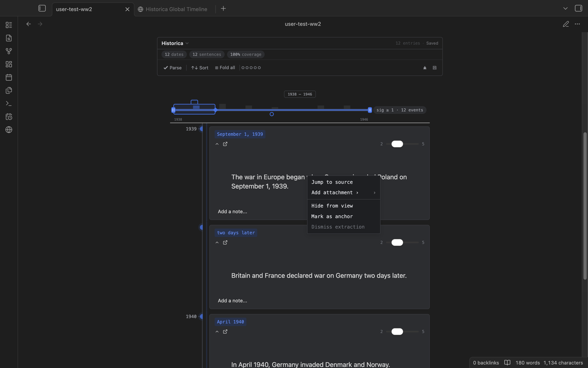Open the three-dot more options menu

[577, 24]
